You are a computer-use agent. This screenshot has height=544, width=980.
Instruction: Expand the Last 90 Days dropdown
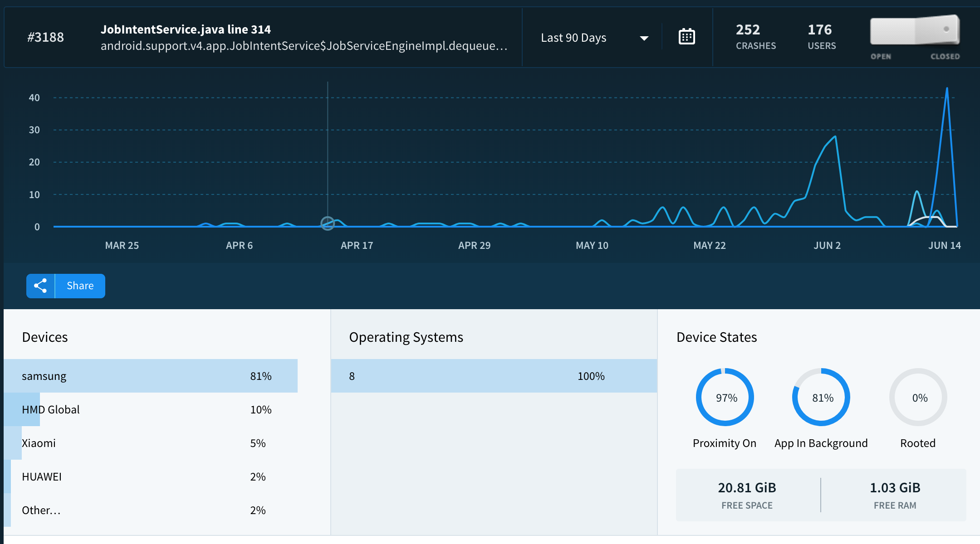pos(573,38)
